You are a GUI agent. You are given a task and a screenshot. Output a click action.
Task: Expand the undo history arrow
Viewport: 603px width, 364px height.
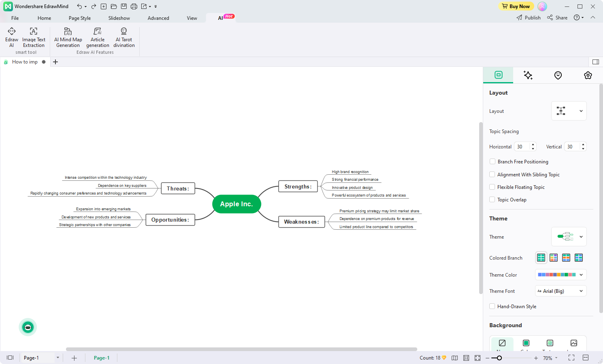pos(85,6)
